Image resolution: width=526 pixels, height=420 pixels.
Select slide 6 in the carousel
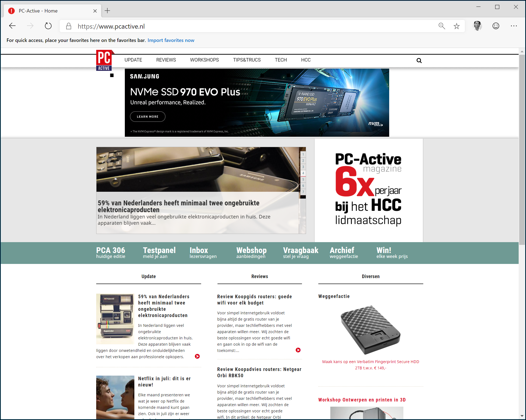303,186
